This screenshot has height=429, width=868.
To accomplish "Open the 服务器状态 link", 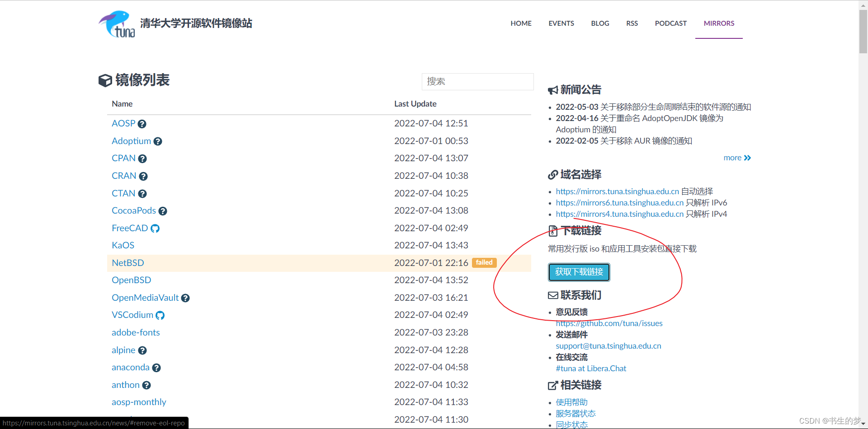I will click(x=576, y=414).
